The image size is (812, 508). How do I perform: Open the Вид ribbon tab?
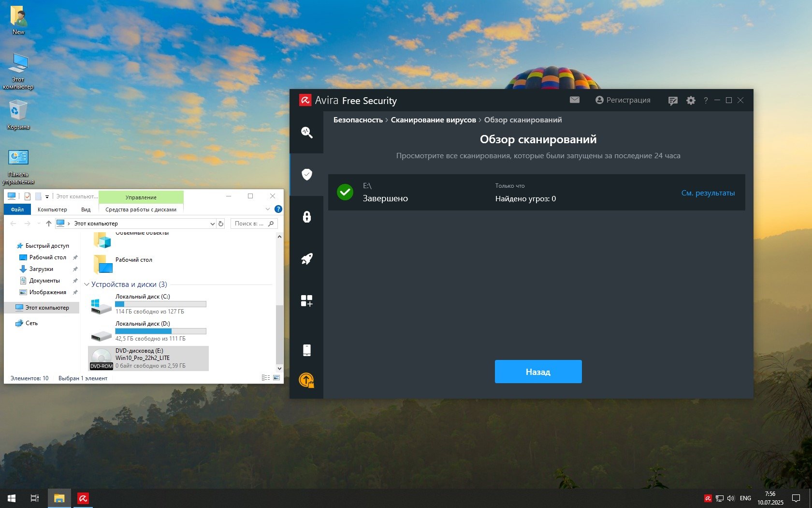click(x=86, y=209)
